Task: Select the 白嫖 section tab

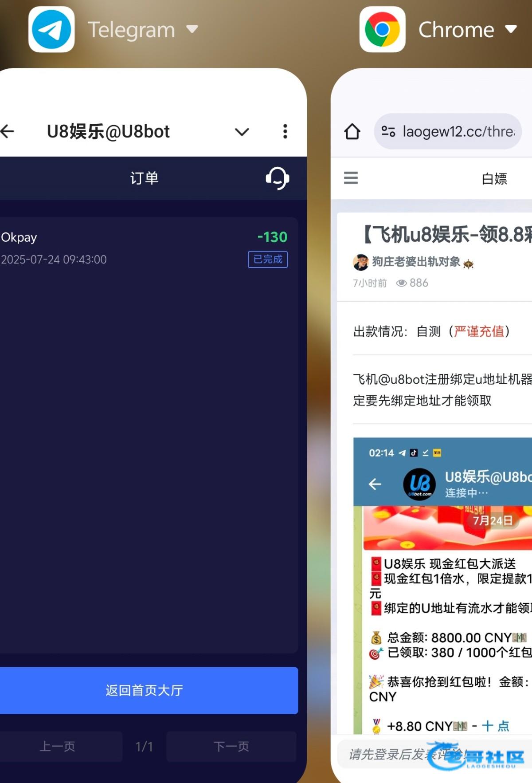Action: (x=494, y=178)
